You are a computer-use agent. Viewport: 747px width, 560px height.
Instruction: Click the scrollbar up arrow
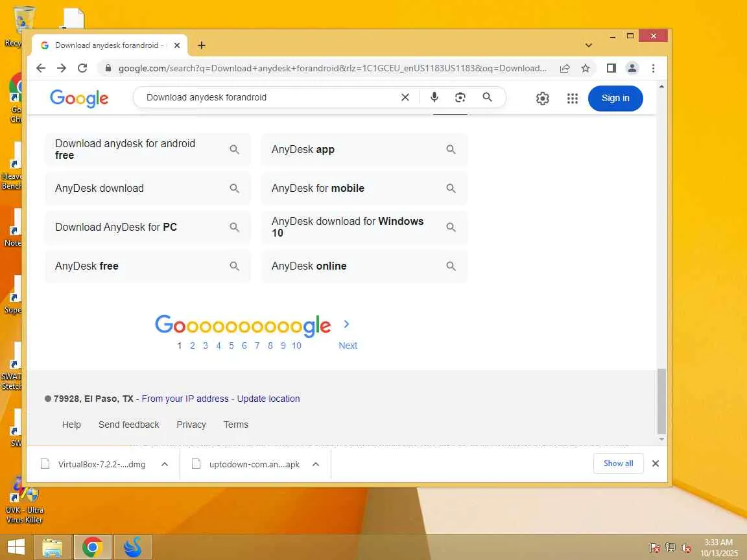point(661,87)
